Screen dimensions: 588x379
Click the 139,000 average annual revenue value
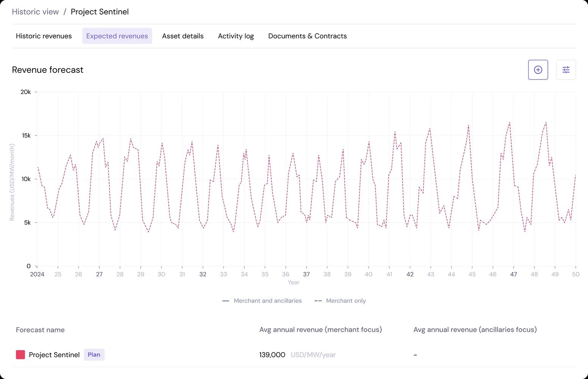(x=272, y=355)
